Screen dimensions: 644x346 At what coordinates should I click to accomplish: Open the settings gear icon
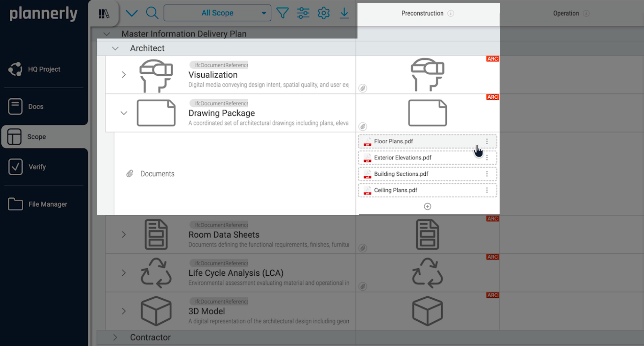pyautogui.click(x=323, y=13)
